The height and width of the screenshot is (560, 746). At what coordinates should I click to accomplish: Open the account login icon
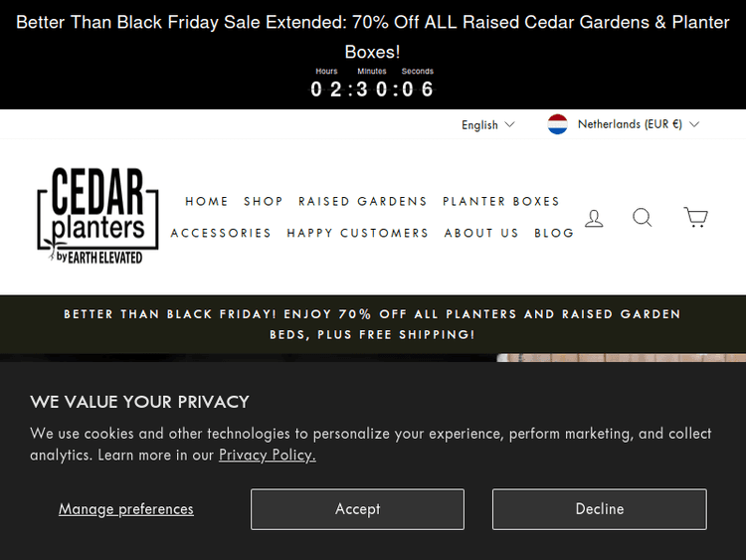click(594, 218)
